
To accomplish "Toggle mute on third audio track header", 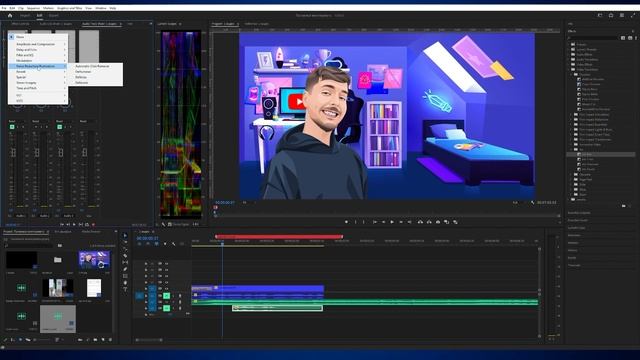I will point(167,308).
